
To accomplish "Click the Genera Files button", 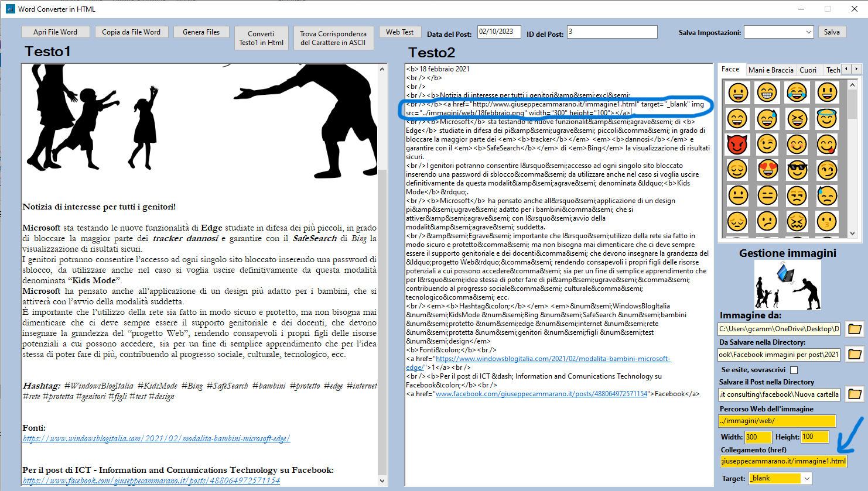I will (201, 32).
